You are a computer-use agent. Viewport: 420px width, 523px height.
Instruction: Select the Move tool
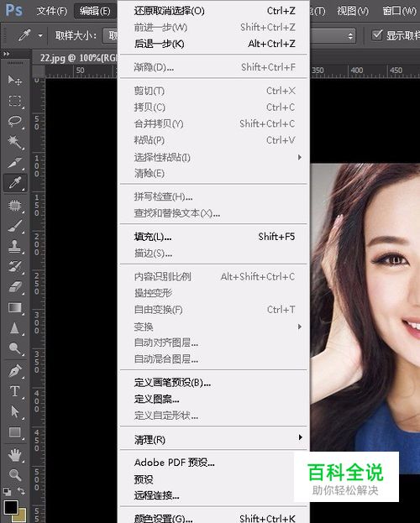point(14,80)
